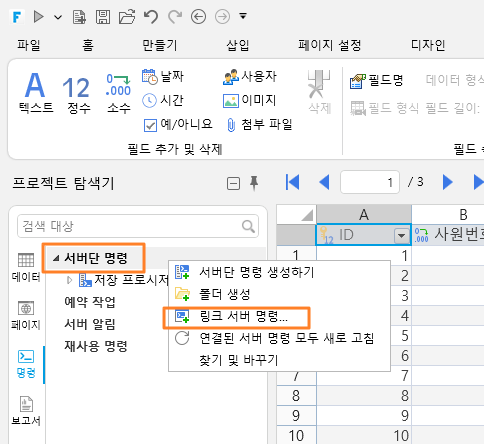The width and height of the screenshot is (484, 444).
Task: Add a 사용자 user field
Action: pos(250,76)
